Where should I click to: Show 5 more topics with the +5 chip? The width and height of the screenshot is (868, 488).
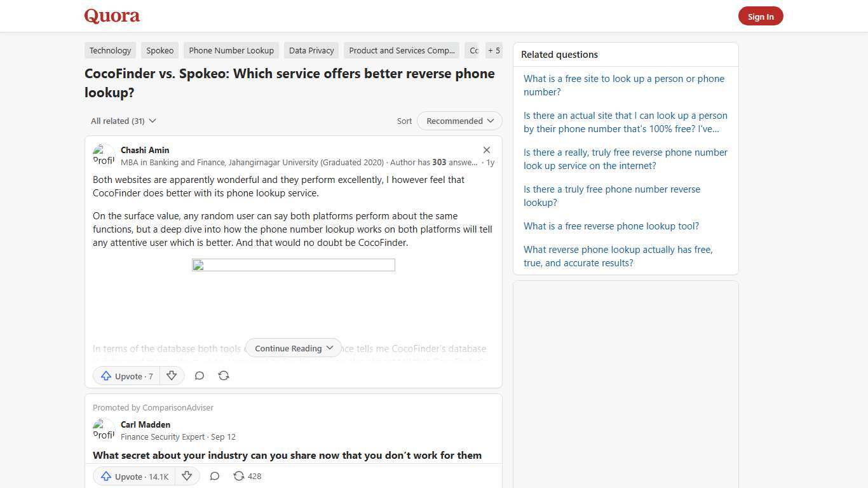494,50
